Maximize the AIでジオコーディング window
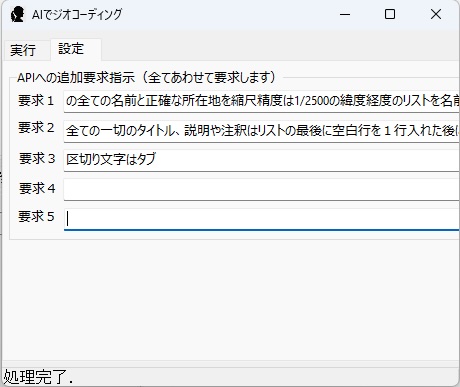 point(390,15)
